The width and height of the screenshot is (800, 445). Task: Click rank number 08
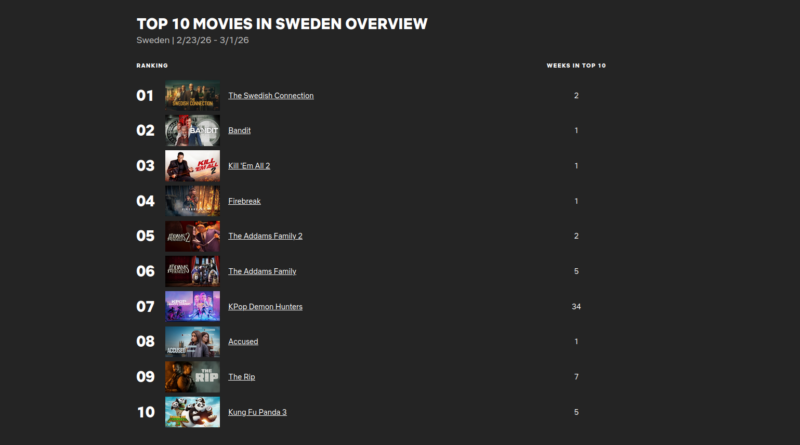coord(145,341)
